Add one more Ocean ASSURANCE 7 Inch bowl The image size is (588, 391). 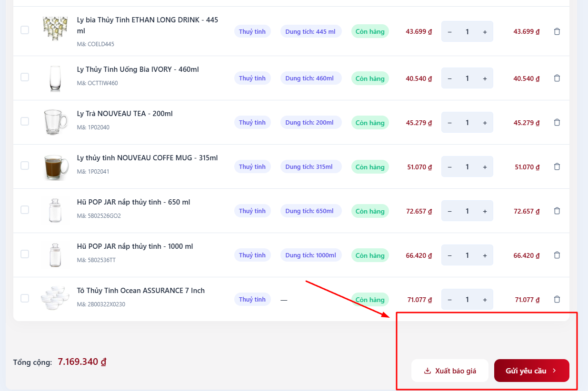(485, 300)
